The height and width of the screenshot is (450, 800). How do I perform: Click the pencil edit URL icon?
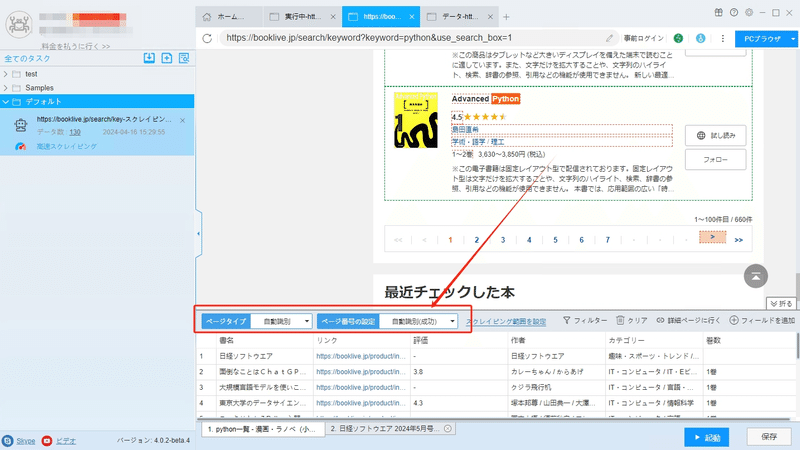coord(609,38)
